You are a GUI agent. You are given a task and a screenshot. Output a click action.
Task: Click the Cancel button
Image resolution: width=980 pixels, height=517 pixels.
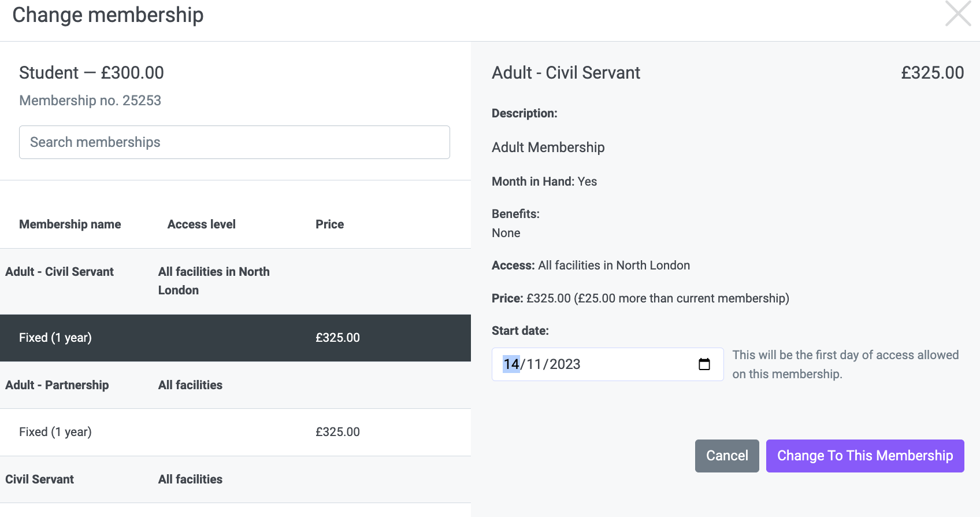[727, 456]
